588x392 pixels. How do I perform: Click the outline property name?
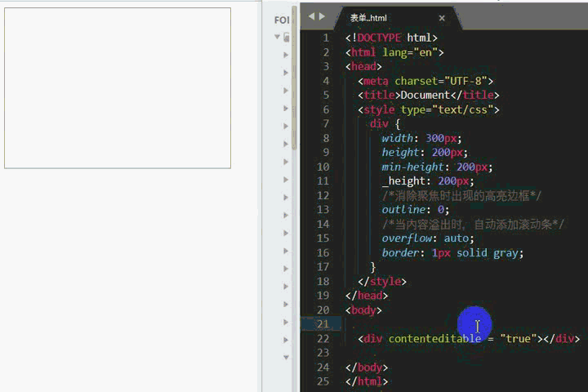point(403,209)
